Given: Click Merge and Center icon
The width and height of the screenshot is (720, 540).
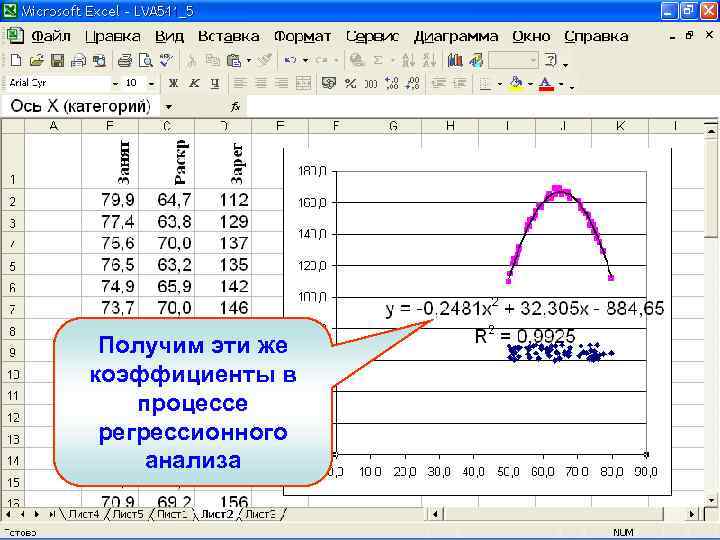Looking at the screenshot, I should (x=303, y=83).
